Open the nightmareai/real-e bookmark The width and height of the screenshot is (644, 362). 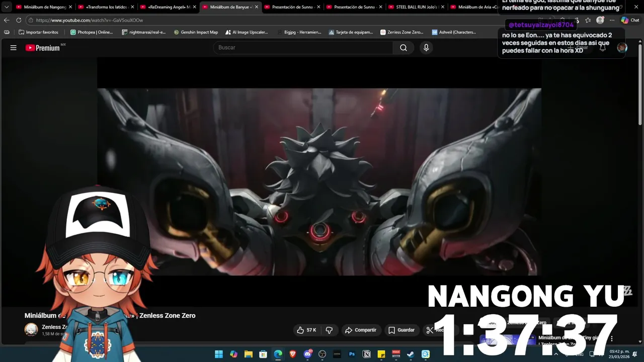(x=143, y=32)
